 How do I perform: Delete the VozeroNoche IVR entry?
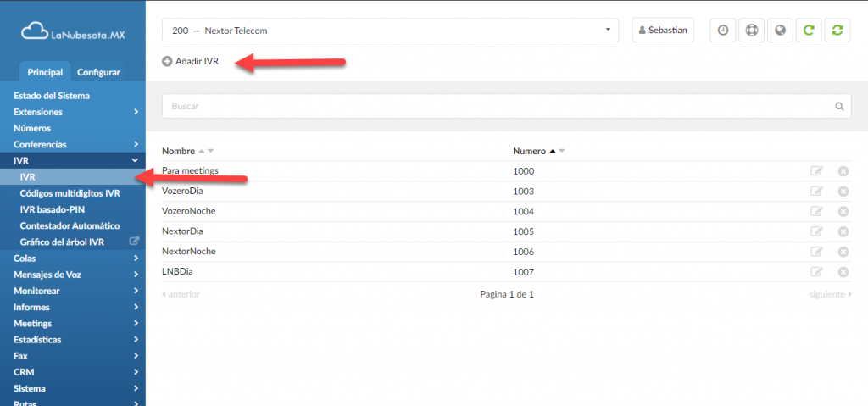843,212
